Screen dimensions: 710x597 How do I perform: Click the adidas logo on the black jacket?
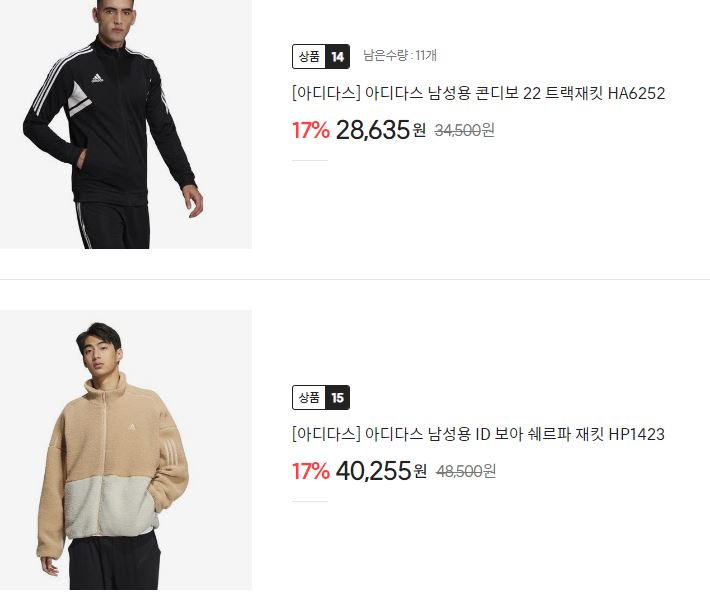(x=97, y=78)
